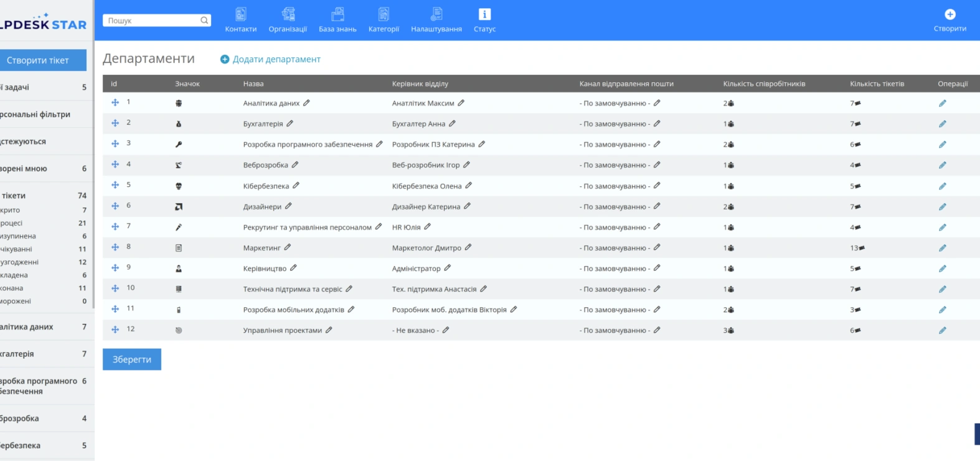Edit the name Аналітика даних with pencil
This screenshot has height=461, width=980.
pos(306,103)
